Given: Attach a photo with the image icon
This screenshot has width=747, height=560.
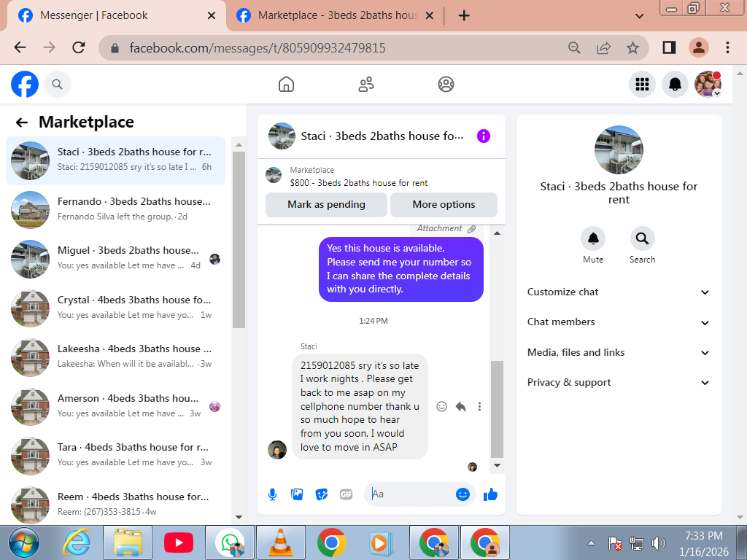Looking at the screenshot, I should [x=297, y=494].
